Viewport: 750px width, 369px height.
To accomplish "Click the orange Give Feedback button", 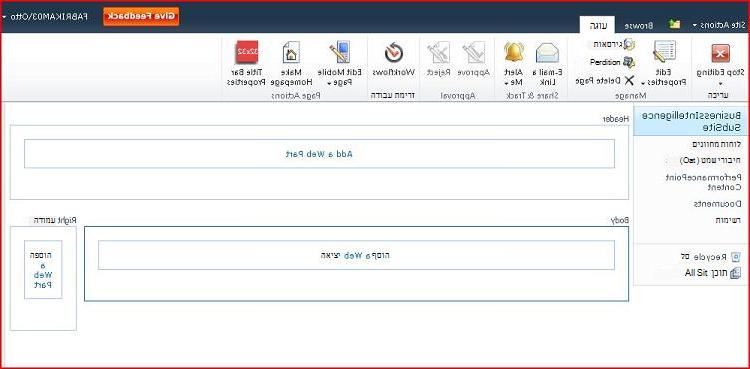I will tap(141, 17).
